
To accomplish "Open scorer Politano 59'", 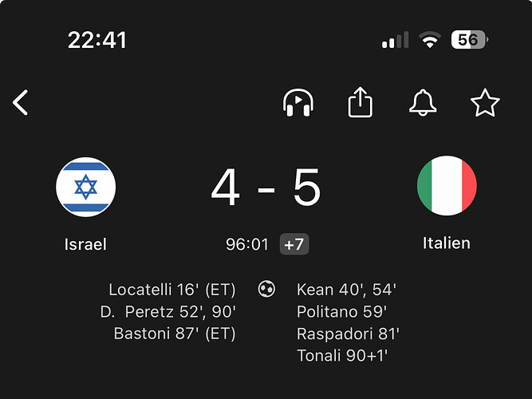I will pyautogui.click(x=341, y=311).
